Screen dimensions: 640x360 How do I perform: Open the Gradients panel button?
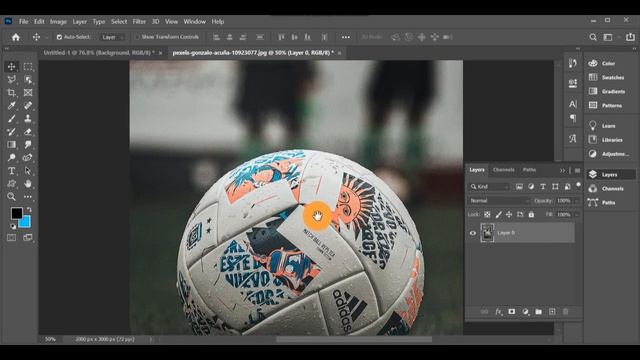point(607,91)
